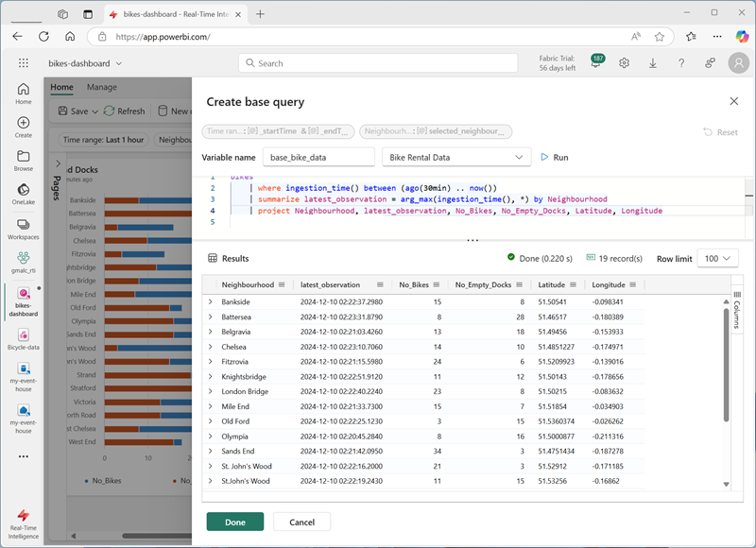
Task: Open the browser Copilot icon
Action: (742, 37)
